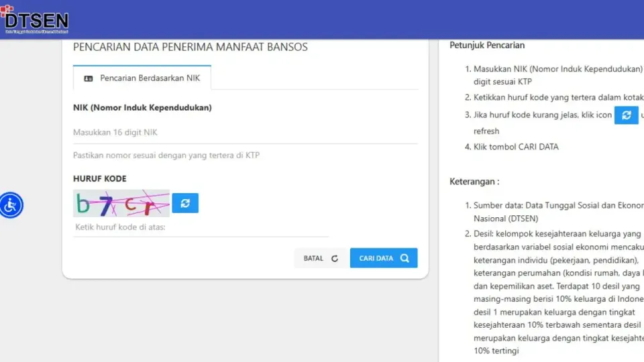The image size is (644, 362).
Task: Click the refresh icon in the search instructions
Action: point(627,115)
